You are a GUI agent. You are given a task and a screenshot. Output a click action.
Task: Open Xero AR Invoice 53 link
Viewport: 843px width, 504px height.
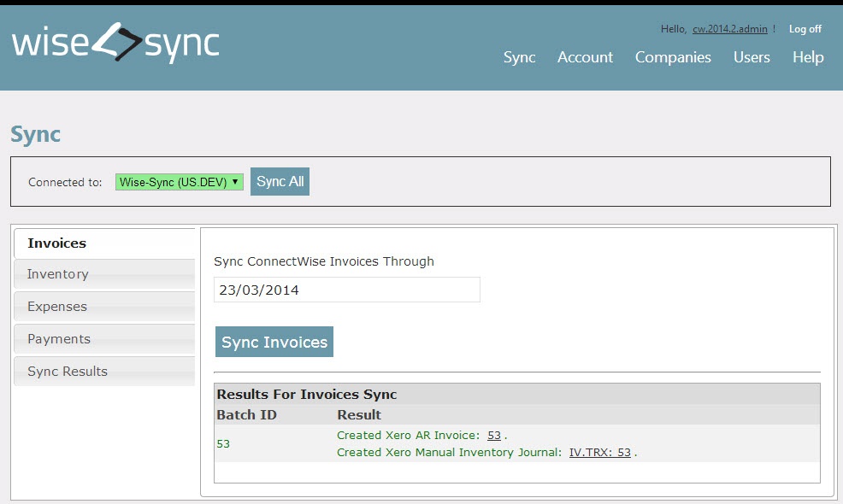[x=493, y=436]
